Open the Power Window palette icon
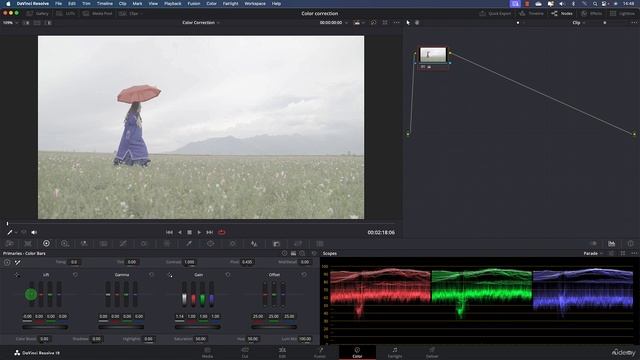Image resolution: width=640 pixels, height=360 pixels. point(210,244)
